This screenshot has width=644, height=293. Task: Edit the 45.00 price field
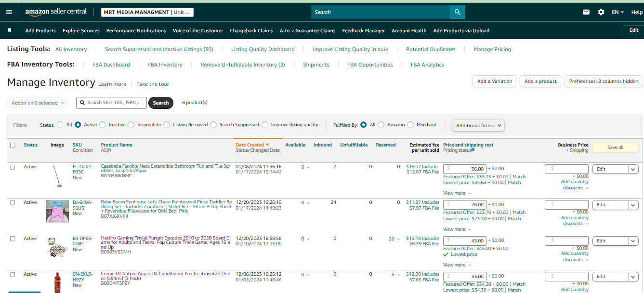[x=465, y=240]
